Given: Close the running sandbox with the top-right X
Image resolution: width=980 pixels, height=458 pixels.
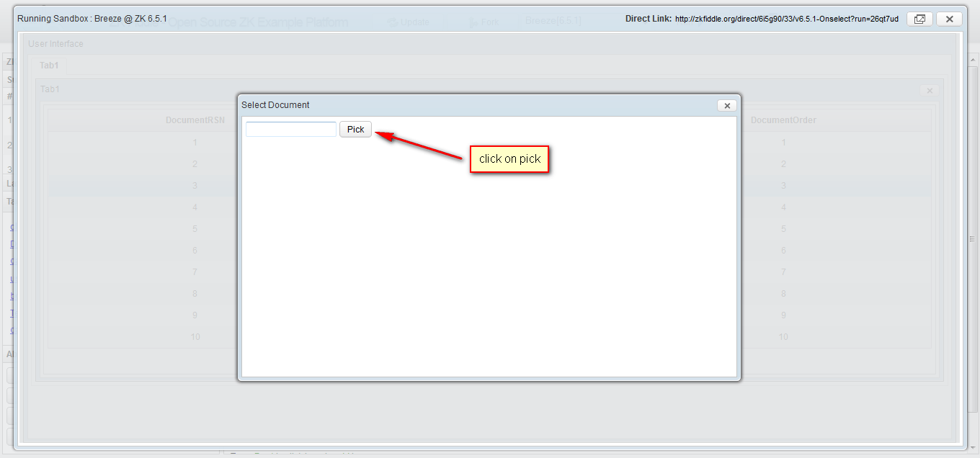Looking at the screenshot, I should click(949, 19).
